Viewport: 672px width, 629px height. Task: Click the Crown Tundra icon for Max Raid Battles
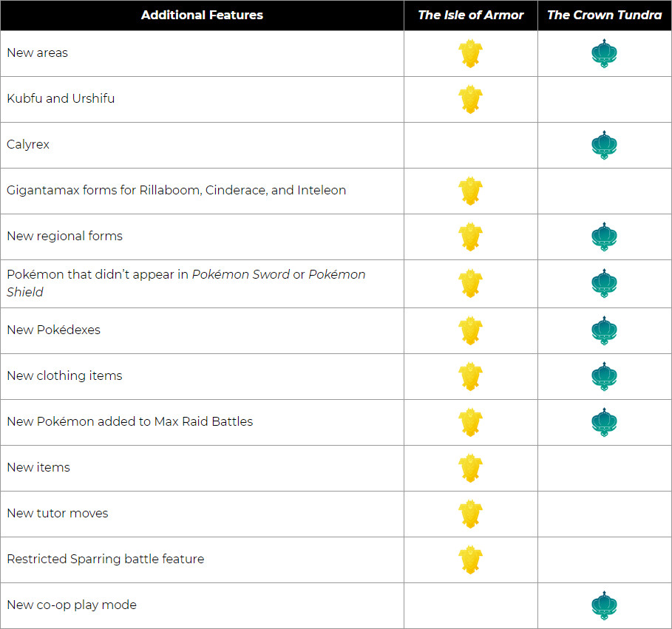(x=604, y=422)
